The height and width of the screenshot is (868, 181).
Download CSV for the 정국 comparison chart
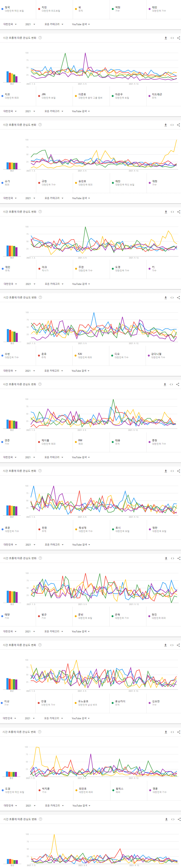[166, 38]
